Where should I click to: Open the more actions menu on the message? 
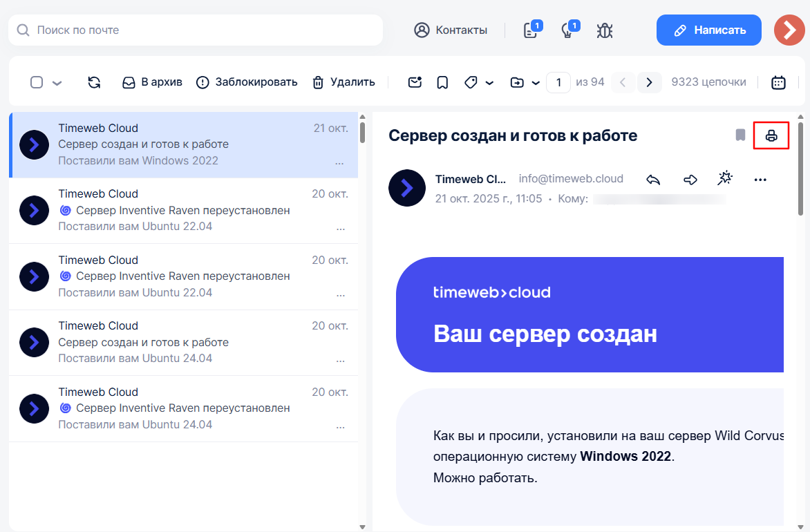point(760,179)
